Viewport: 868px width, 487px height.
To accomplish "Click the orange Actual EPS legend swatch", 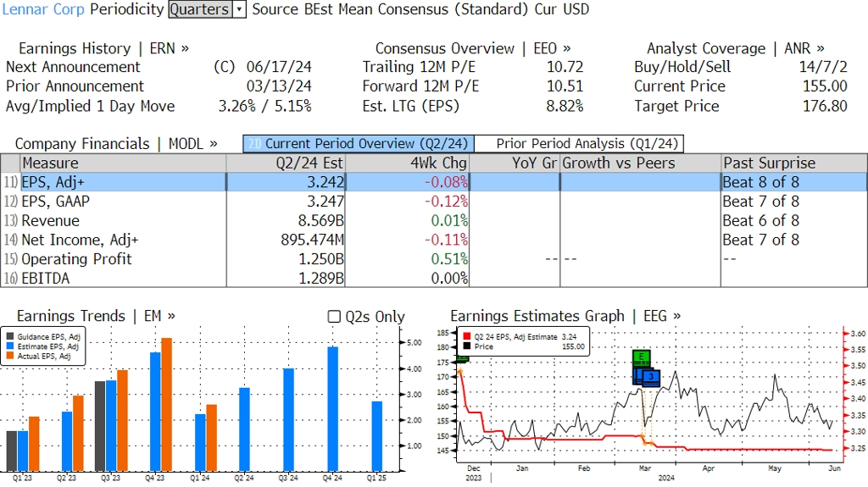I will 10,357.
